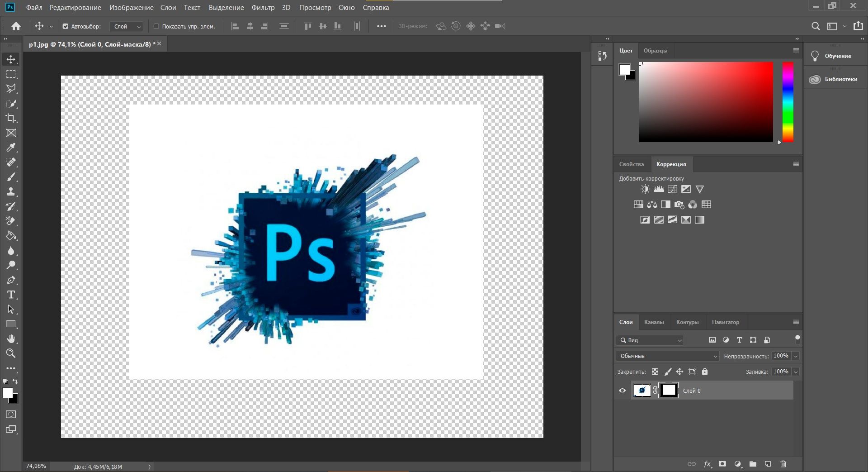Viewport: 868px width, 472px height.
Task: Select the Rectangular Marquee tool
Action: click(11, 74)
